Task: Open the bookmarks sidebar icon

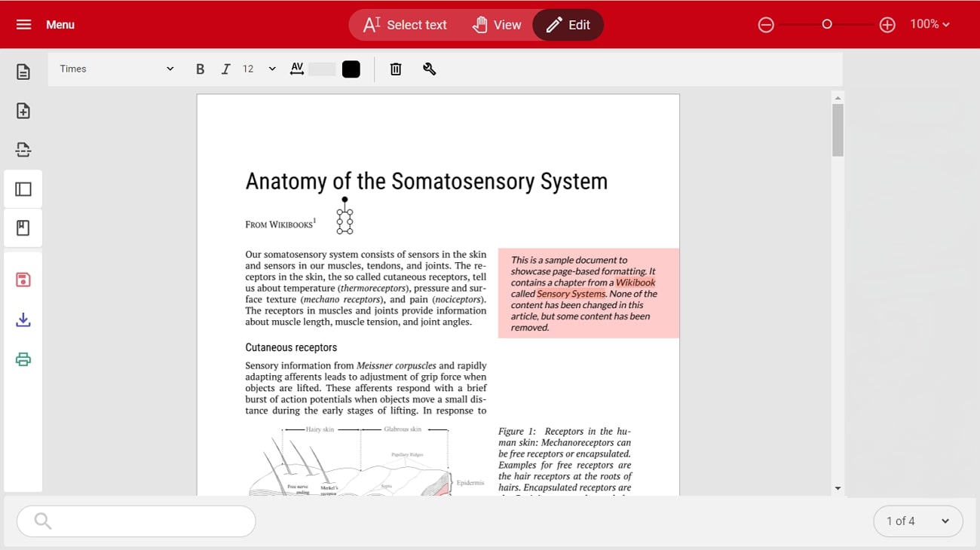Action: tap(23, 228)
